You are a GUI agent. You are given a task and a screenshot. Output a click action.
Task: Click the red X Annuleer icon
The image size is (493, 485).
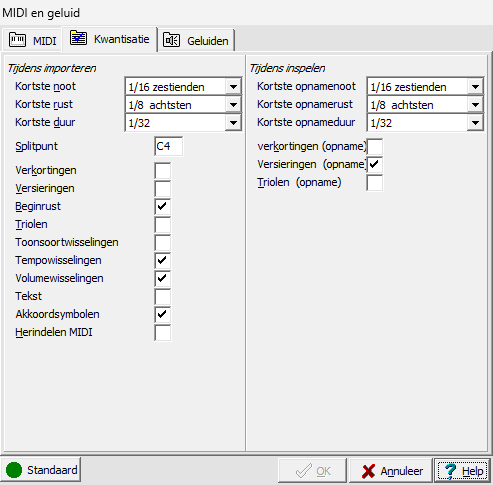click(x=368, y=471)
